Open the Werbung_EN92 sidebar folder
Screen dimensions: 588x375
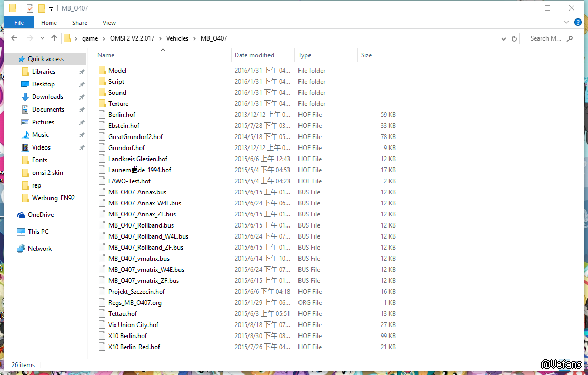pyautogui.click(x=53, y=198)
